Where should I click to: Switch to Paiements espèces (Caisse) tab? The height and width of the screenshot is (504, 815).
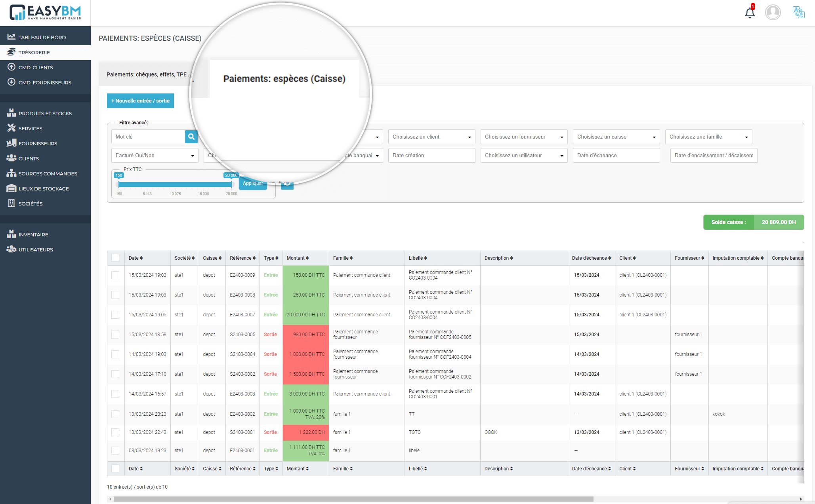(x=284, y=78)
